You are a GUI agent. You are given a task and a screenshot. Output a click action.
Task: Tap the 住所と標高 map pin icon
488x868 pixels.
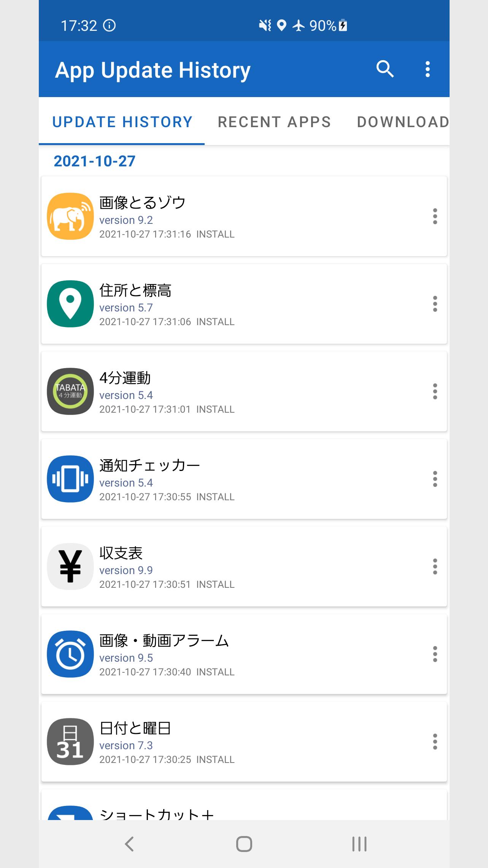pos(70,304)
